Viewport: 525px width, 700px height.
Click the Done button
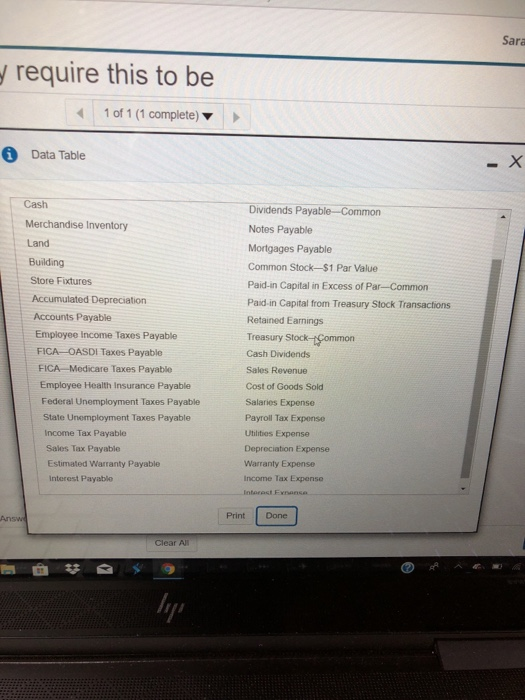tap(276, 516)
